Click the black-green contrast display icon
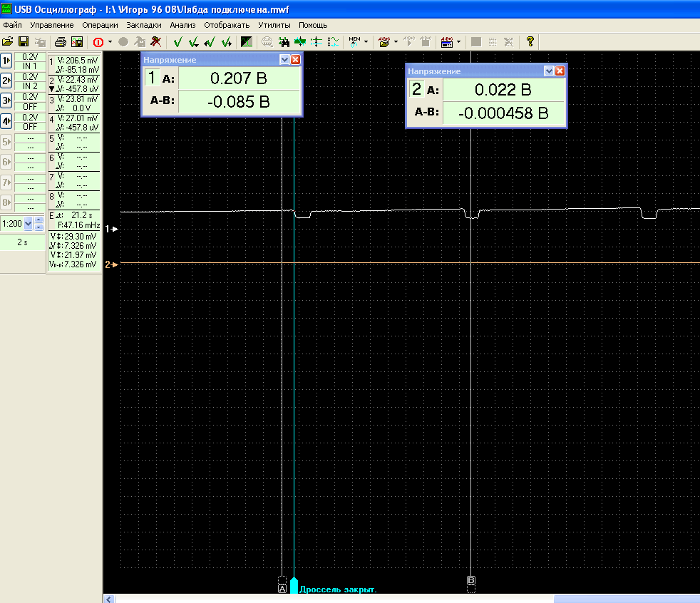 click(247, 42)
